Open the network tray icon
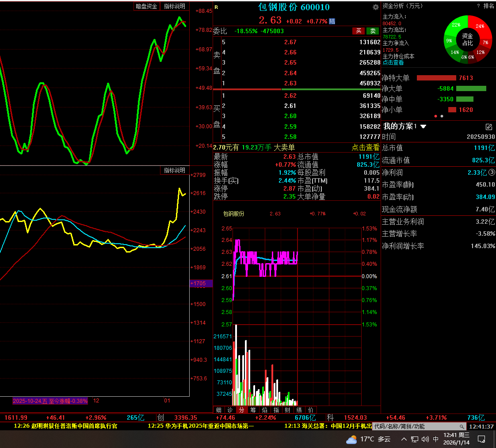This screenshot has width=496, height=448. pos(414,439)
